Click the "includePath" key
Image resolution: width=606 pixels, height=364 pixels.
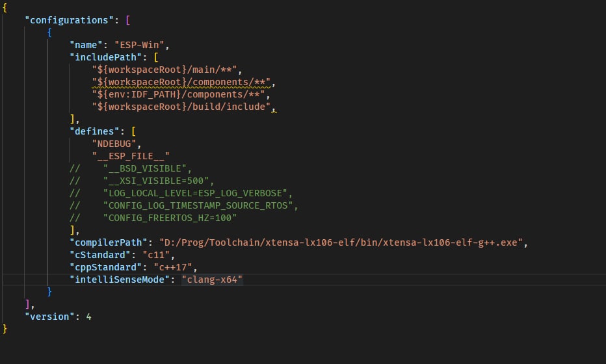tap(105, 57)
